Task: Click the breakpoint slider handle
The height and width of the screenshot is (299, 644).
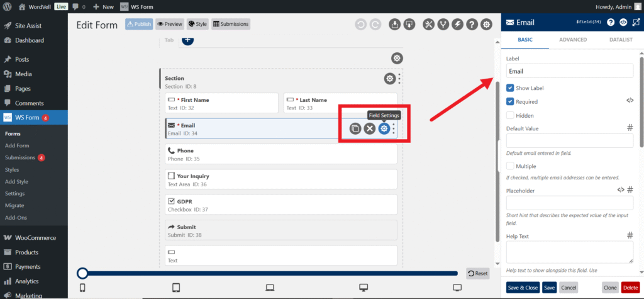Action: tap(82, 273)
